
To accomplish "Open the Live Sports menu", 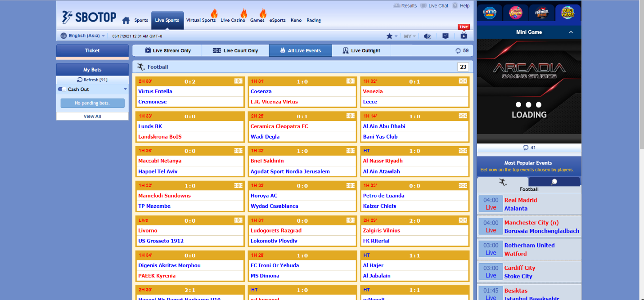I will [167, 20].
